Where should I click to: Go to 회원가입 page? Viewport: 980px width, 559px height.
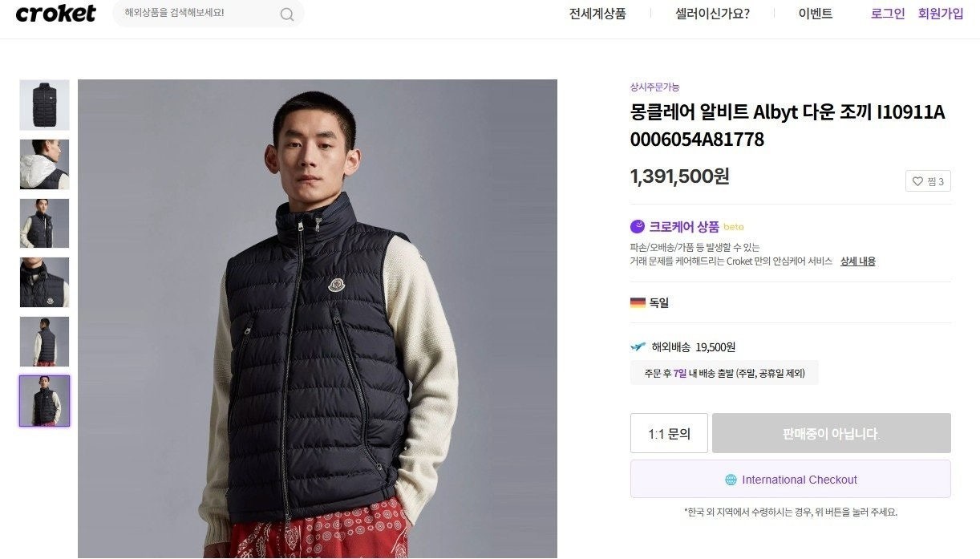[941, 14]
